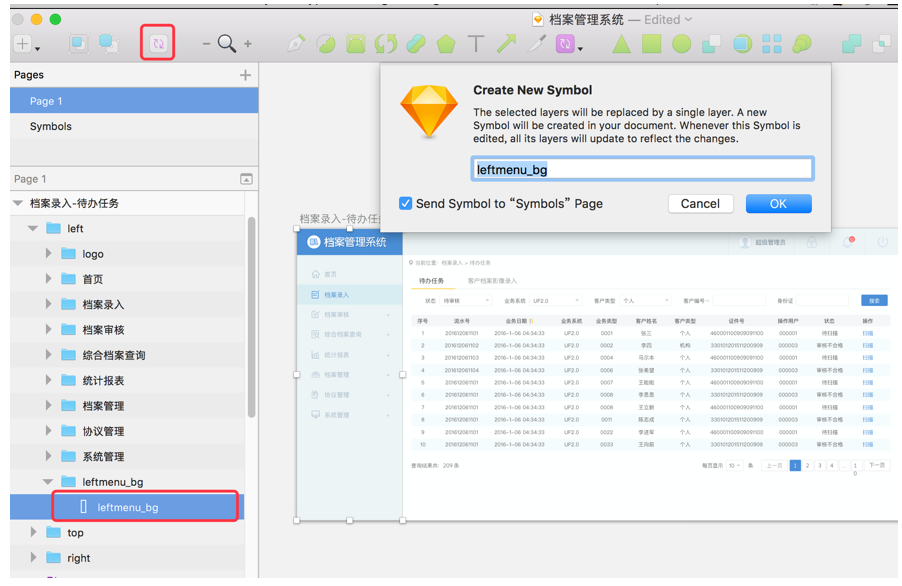This screenshot has height=586, width=902.
Task: Click page 2 in mockup pagination
Action: (x=807, y=465)
